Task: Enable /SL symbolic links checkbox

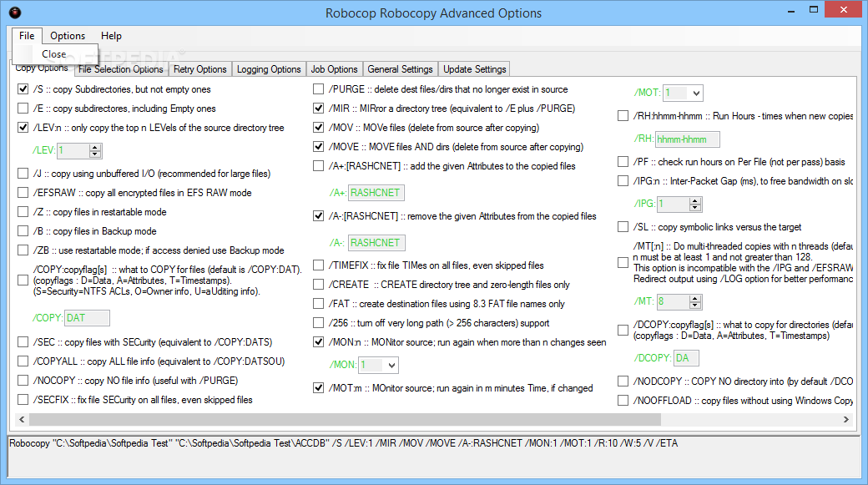Action: pos(623,227)
